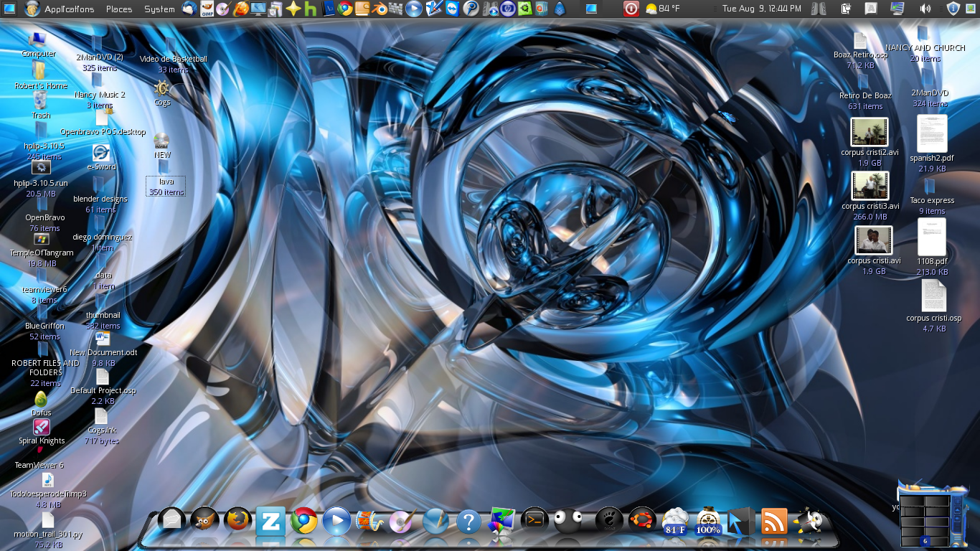Open the mail envelope icon in dock
This screenshot has height=551, width=980.
[172, 519]
